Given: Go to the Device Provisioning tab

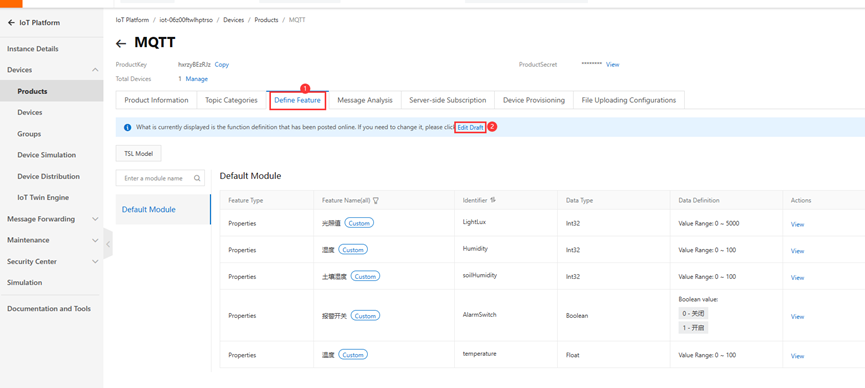Looking at the screenshot, I should pyautogui.click(x=533, y=100).
